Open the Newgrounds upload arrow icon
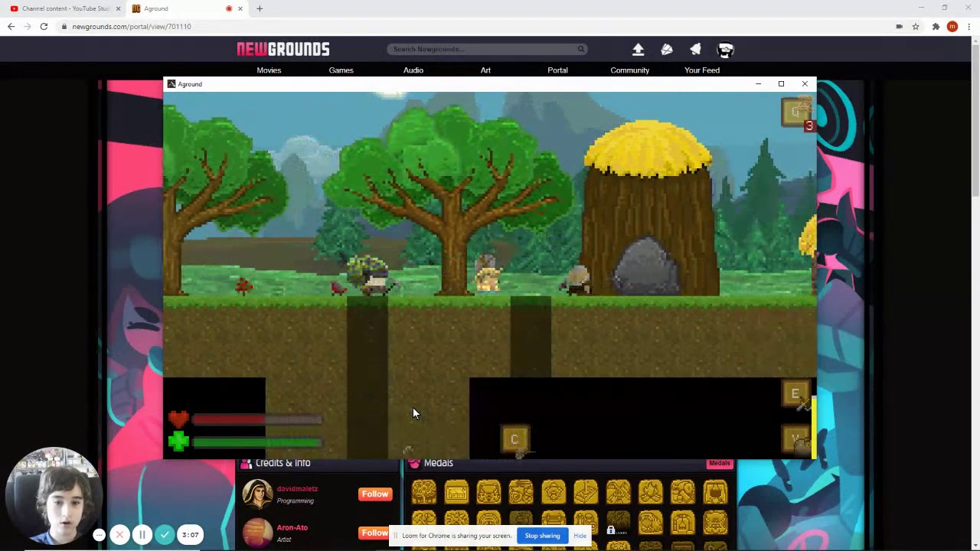This screenshot has width=980, height=551. click(638, 49)
